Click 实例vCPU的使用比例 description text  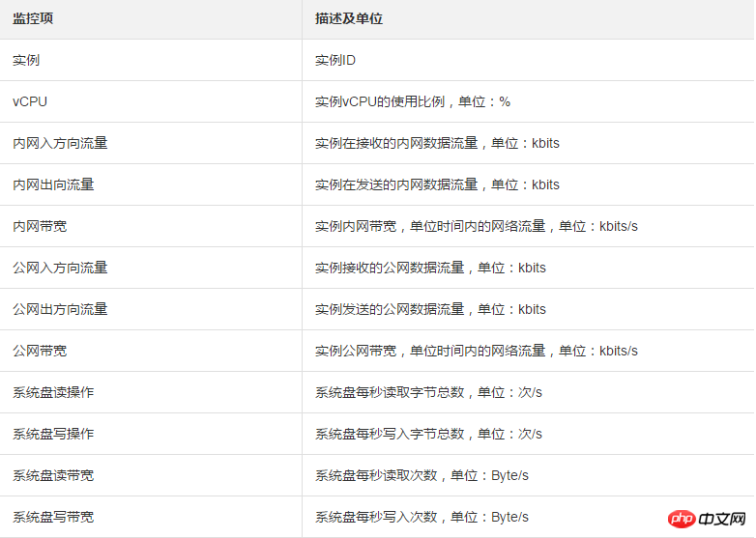(412, 101)
